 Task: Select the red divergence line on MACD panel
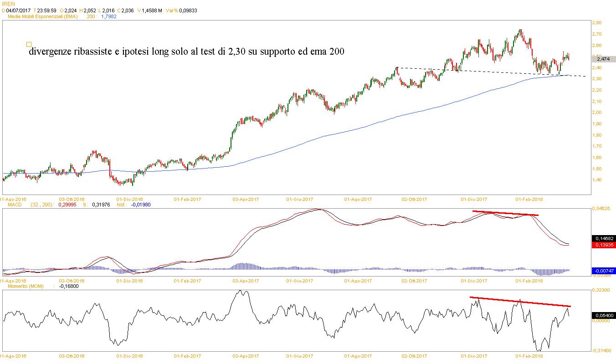tap(506, 213)
